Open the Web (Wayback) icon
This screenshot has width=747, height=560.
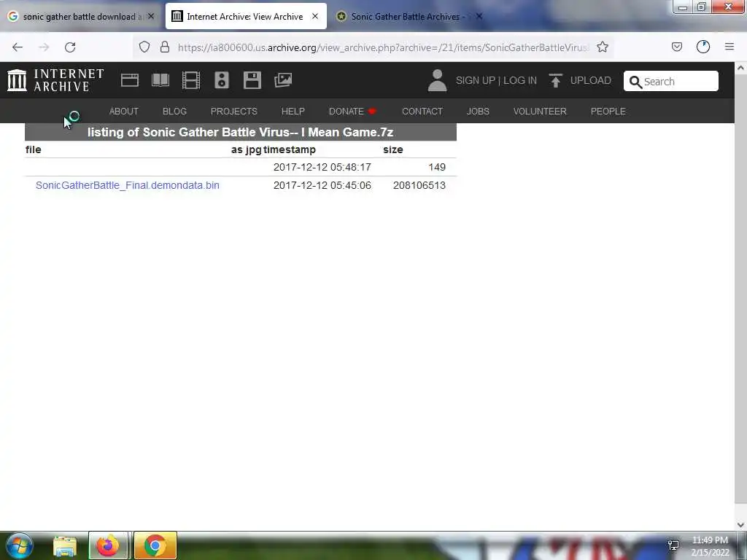click(x=130, y=80)
